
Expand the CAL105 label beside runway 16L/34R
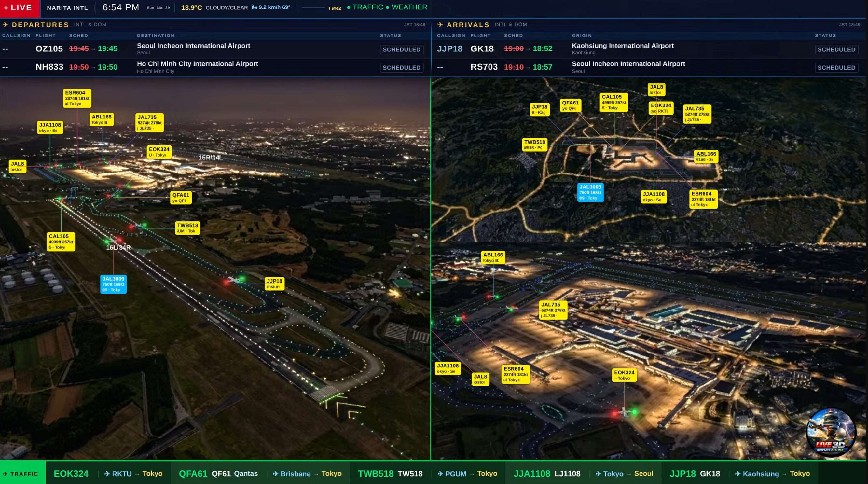coord(61,241)
